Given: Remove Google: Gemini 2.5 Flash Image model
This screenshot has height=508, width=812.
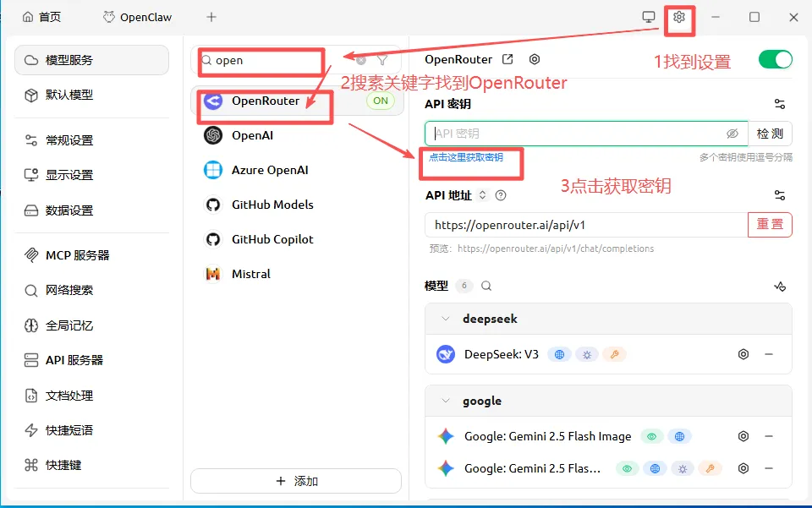Looking at the screenshot, I should pyautogui.click(x=769, y=437).
